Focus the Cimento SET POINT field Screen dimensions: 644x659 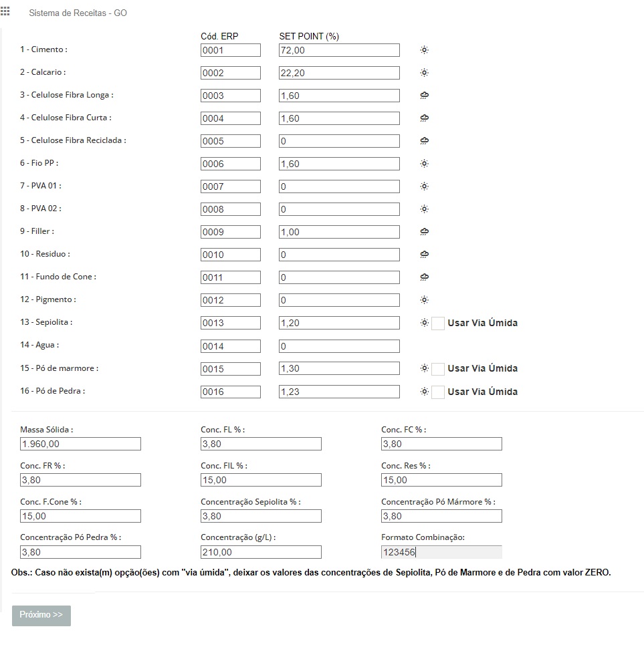pos(339,50)
